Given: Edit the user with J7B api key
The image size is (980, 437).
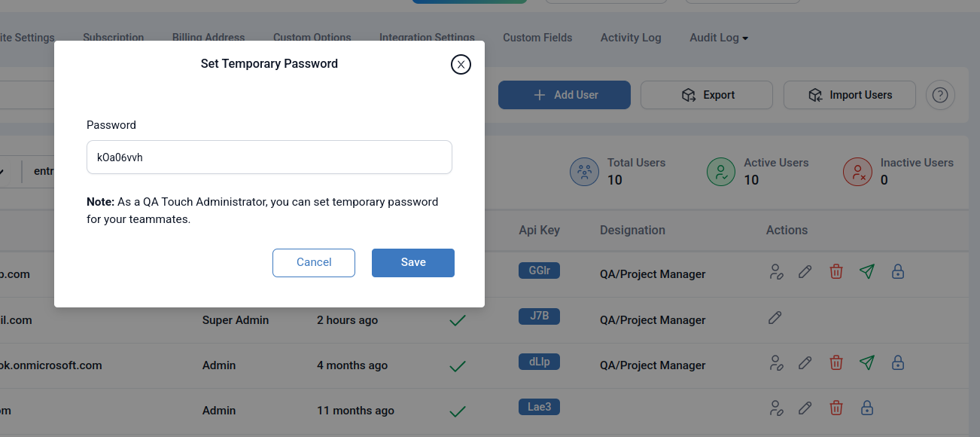Looking at the screenshot, I should point(775,318).
